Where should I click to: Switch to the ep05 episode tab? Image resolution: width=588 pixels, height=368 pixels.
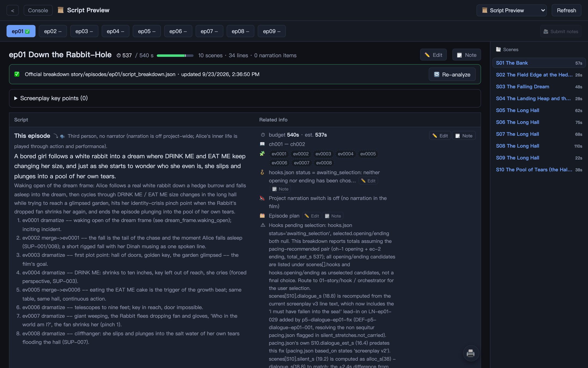(147, 31)
